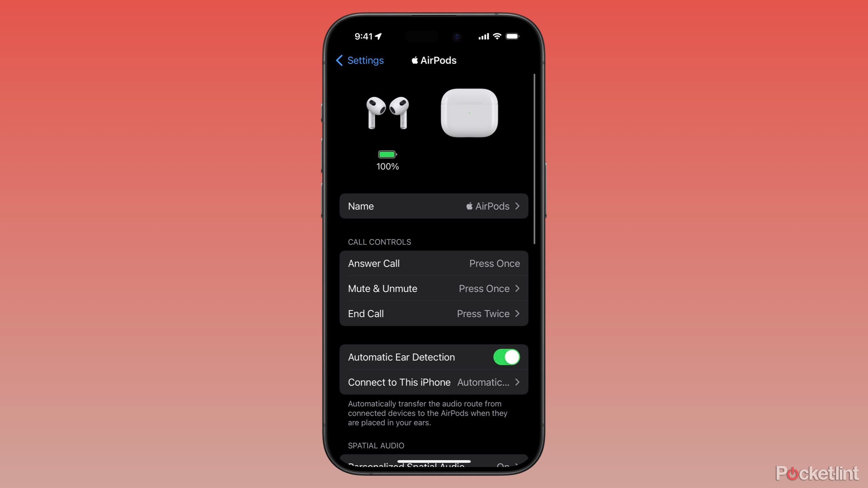This screenshot has width=868, height=488.
Task: Tap Answer Call setting
Action: (x=434, y=263)
